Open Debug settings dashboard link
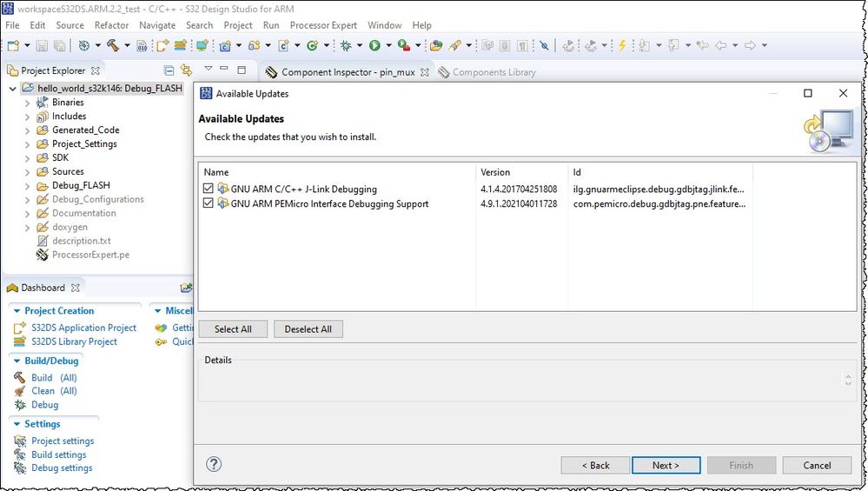 point(62,468)
